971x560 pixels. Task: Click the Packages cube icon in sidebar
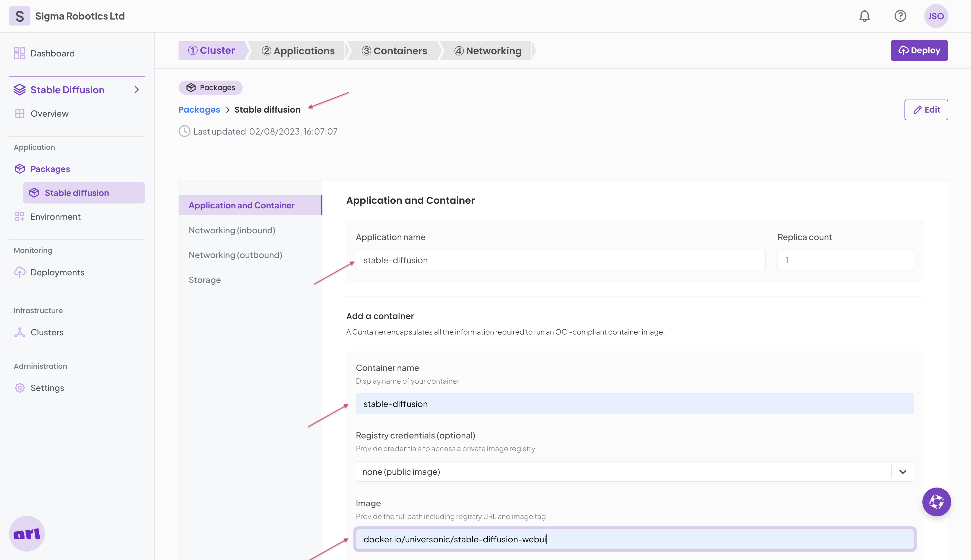(x=20, y=169)
